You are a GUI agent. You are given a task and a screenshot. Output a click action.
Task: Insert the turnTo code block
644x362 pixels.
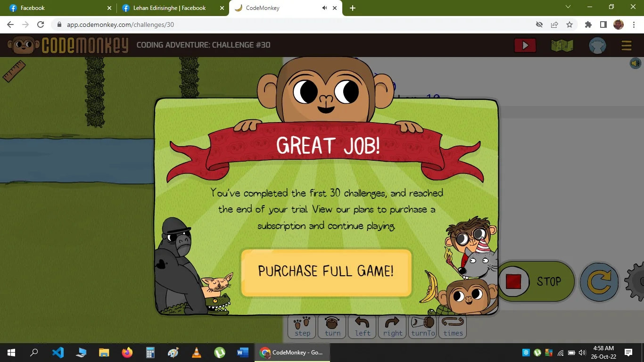tap(423, 327)
